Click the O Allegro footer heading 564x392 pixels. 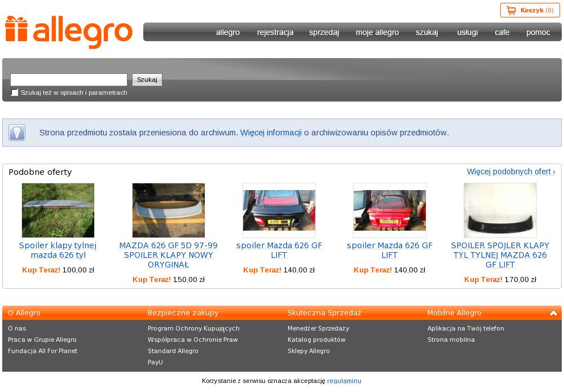point(24,313)
